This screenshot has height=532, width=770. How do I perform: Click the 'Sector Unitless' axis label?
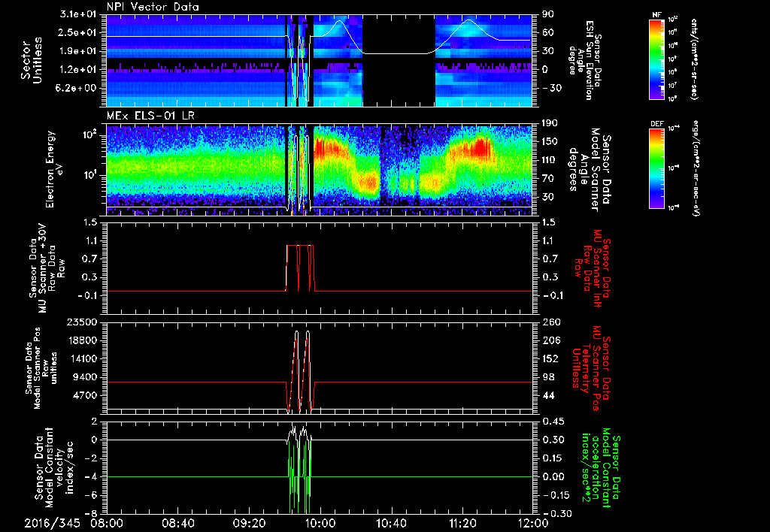32,61
